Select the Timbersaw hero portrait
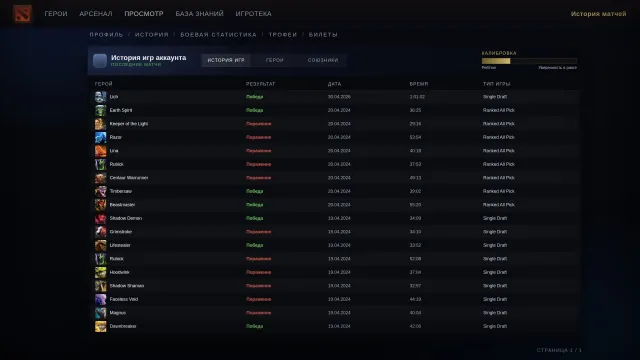Viewport: 640px width, 360px height. coord(100,191)
